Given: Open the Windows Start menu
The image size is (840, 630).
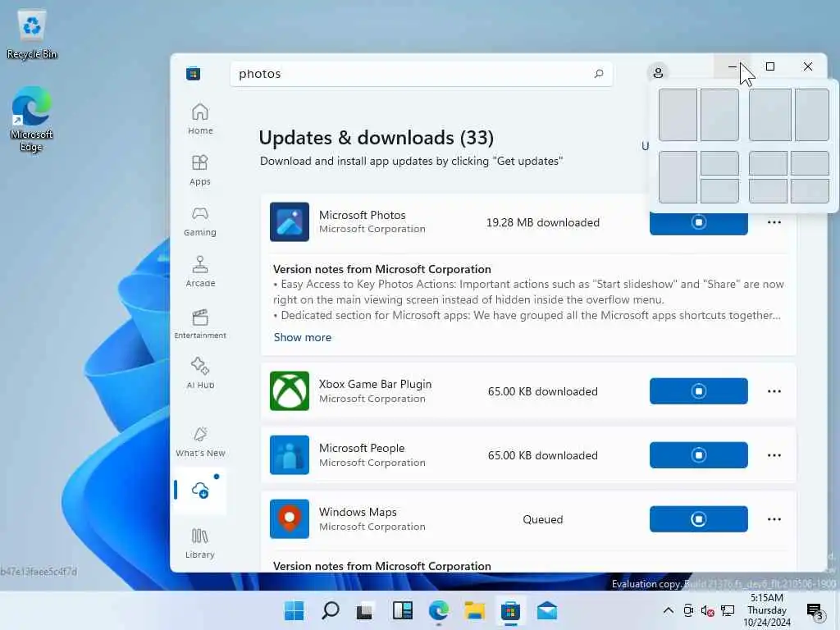Looking at the screenshot, I should point(294,610).
